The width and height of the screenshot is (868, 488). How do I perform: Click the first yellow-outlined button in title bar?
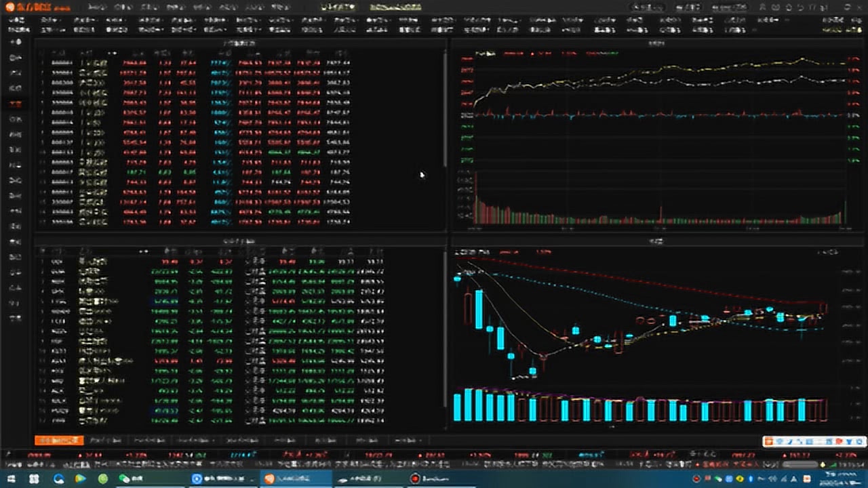click(337, 7)
